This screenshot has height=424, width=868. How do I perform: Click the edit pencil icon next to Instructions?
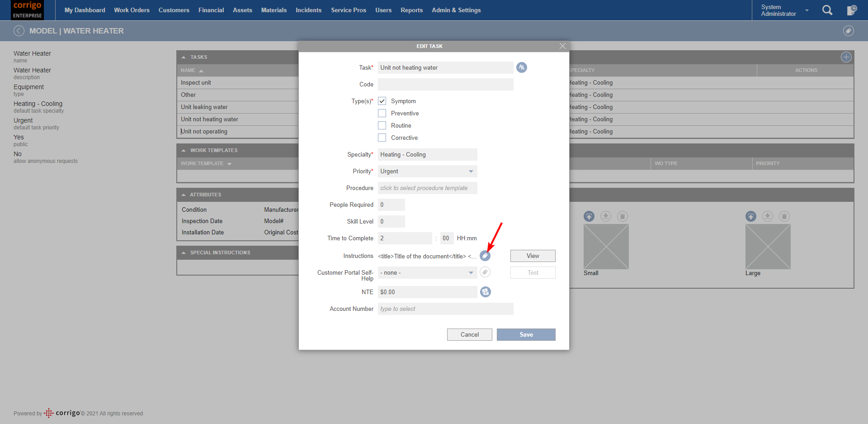pyautogui.click(x=485, y=256)
